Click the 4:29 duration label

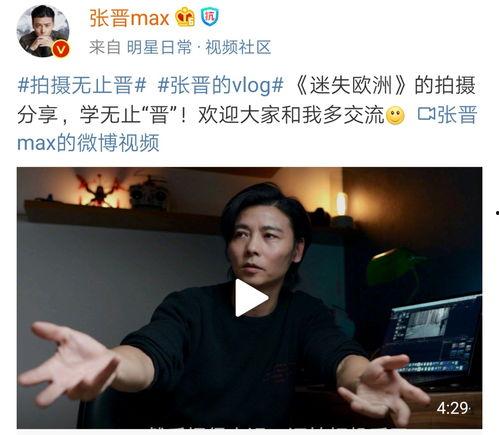[452, 408]
